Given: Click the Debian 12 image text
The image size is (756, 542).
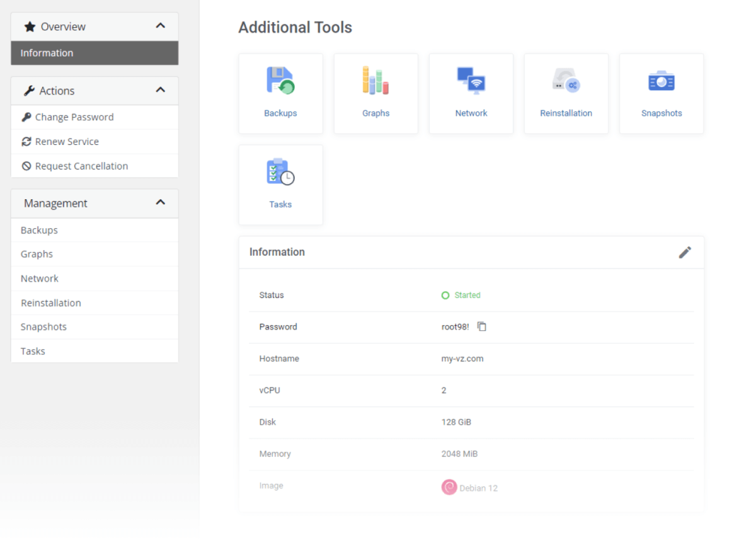Looking at the screenshot, I should (478, 488).
